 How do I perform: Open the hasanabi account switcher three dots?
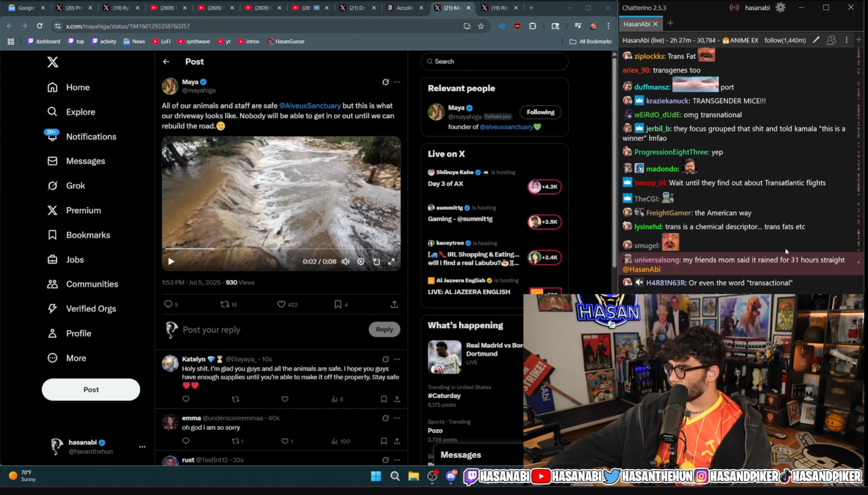coord(142,447)
